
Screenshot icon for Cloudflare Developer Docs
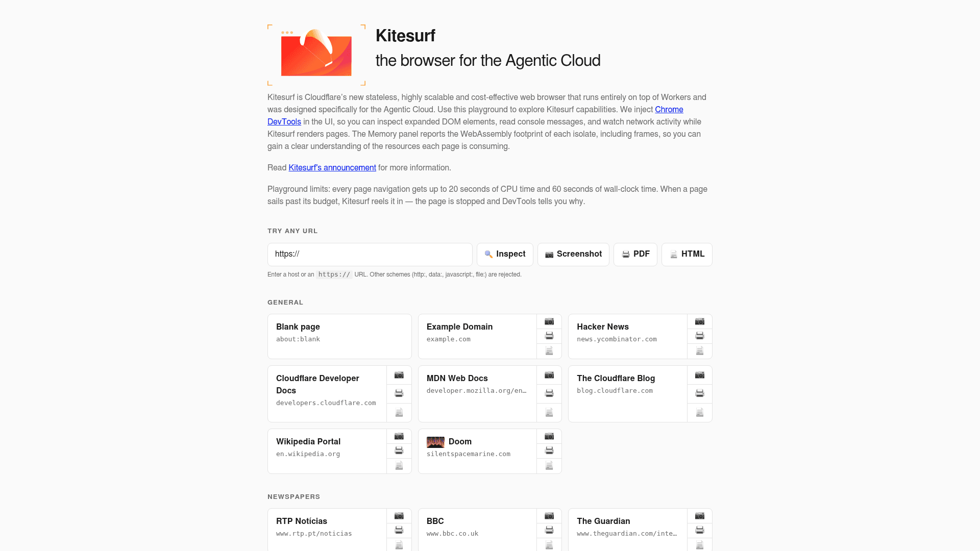(399, 375)
